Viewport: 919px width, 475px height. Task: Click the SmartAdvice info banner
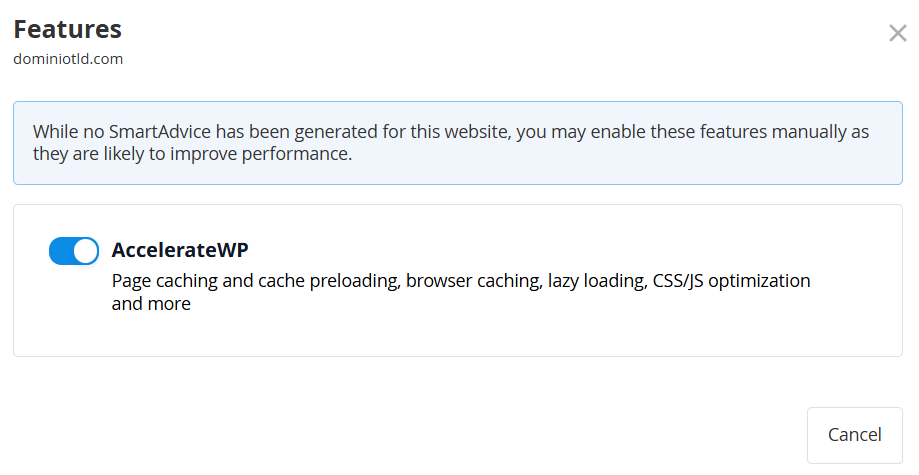(x=458, y=143)
